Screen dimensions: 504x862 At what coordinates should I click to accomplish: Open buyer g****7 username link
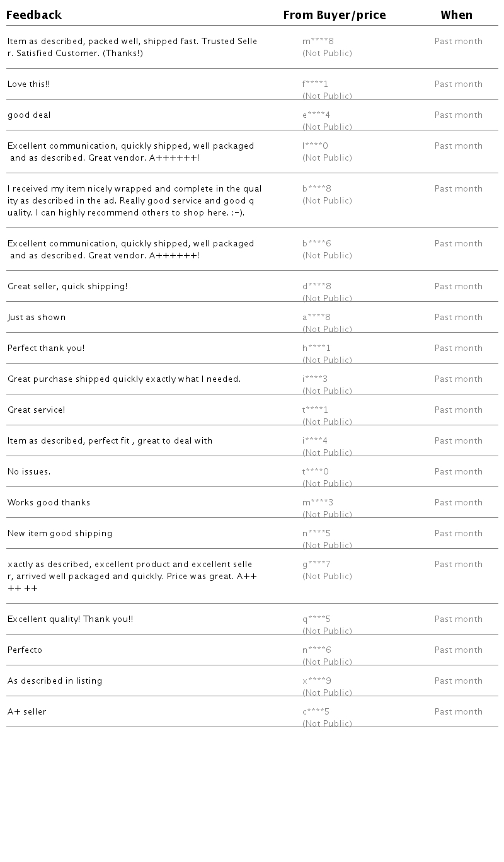tap(316, 565)
